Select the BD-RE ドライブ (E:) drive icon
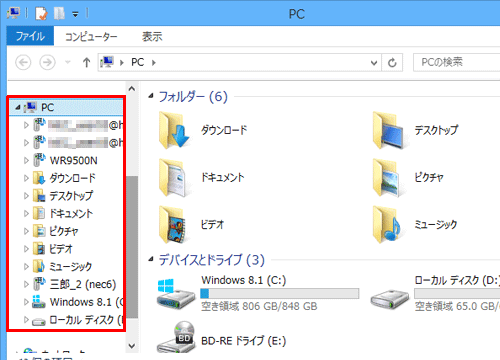The image size is (500, 360). [176, 337]
